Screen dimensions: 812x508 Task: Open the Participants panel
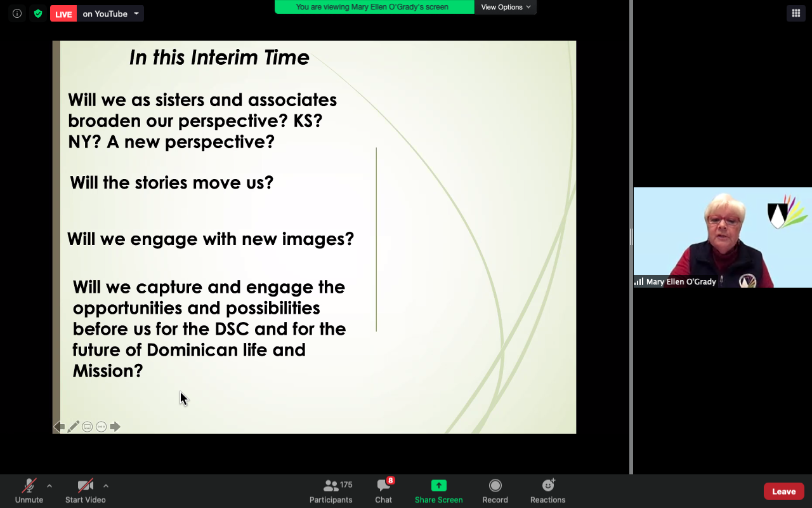click(x=331, y=491)
